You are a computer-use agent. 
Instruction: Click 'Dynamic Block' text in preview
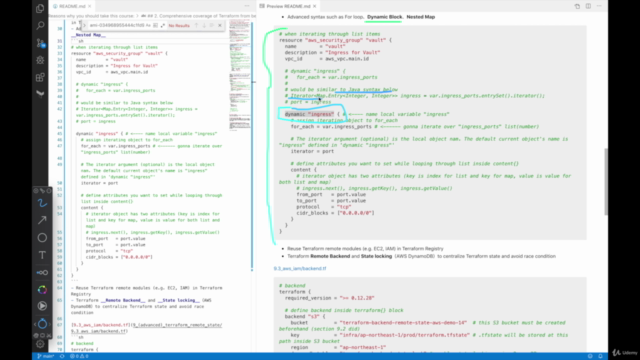pos(384,17)
